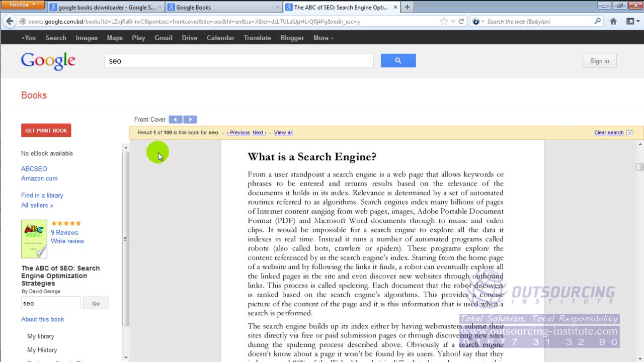
Task: Click the blue Google search button
Action: pyautogui.click(x=398, y=61)
